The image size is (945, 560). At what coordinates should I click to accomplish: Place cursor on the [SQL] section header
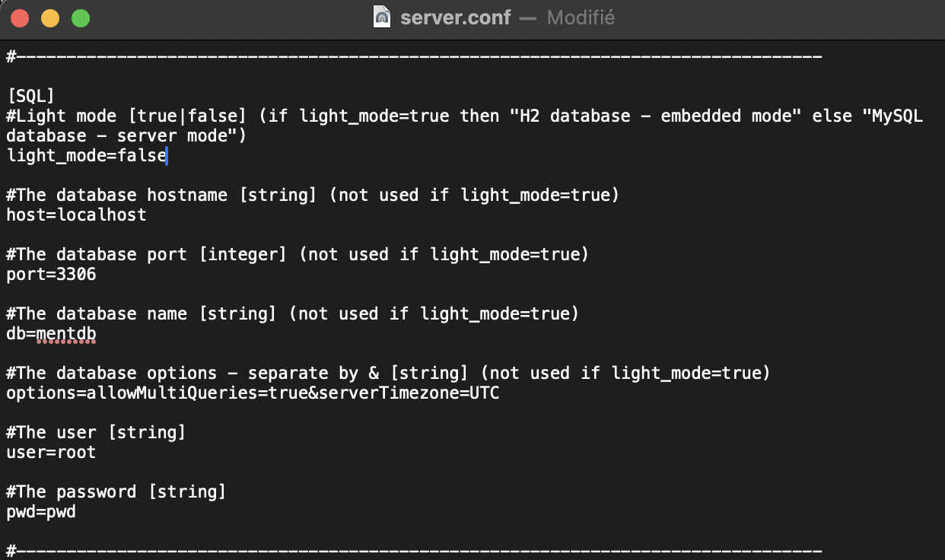tap(31, 96)
